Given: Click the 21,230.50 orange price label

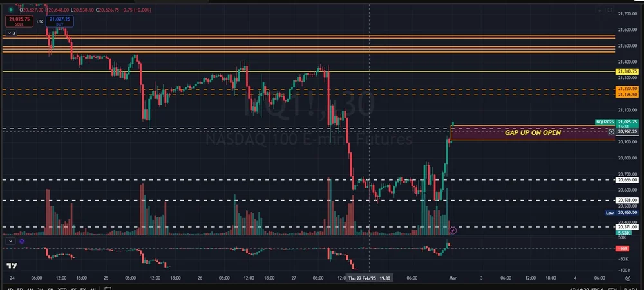Looking at the screenshot, I should pyautogui.click(x=627, y=89).
